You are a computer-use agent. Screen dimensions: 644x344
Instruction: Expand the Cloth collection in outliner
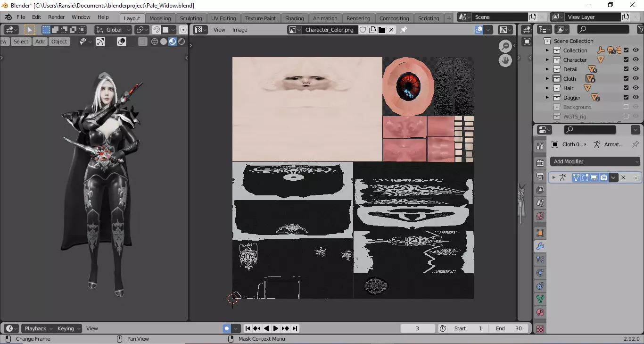pos(547,79)
